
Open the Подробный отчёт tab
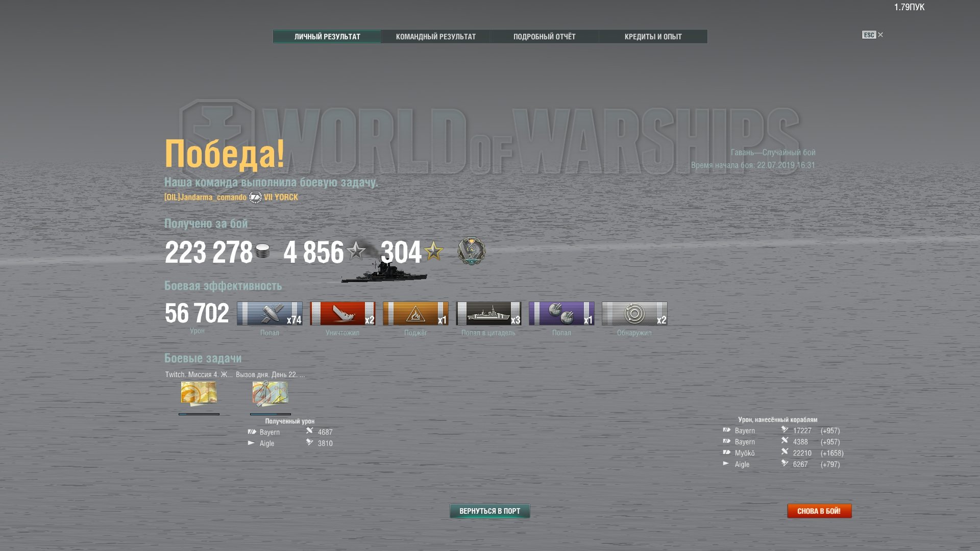point(544,37)
